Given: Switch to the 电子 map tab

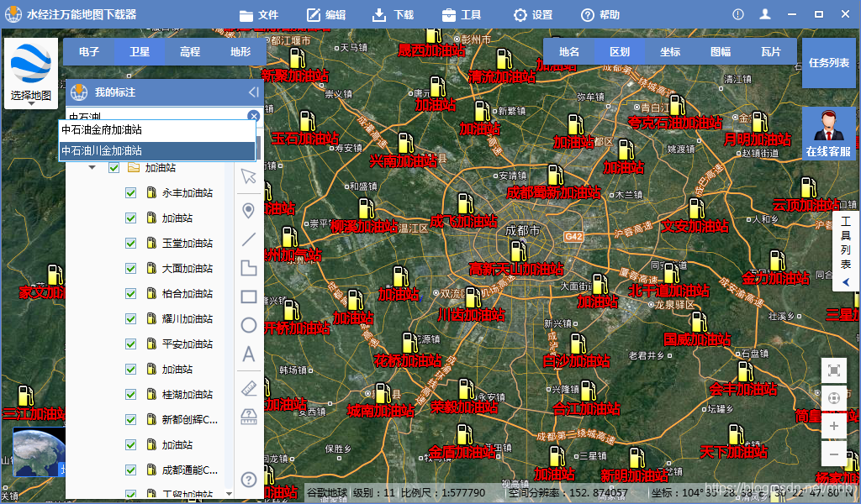Looking at the screenshot, I should click(89, 51).
